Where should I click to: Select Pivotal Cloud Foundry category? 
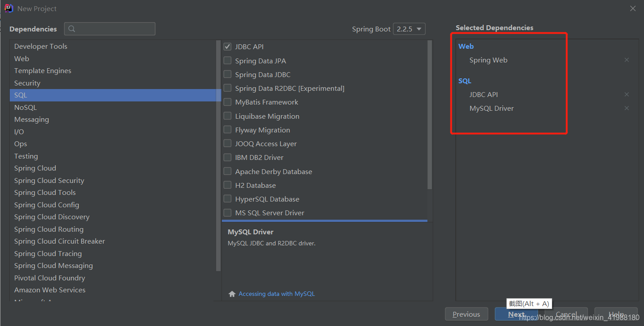coord(113,278)
